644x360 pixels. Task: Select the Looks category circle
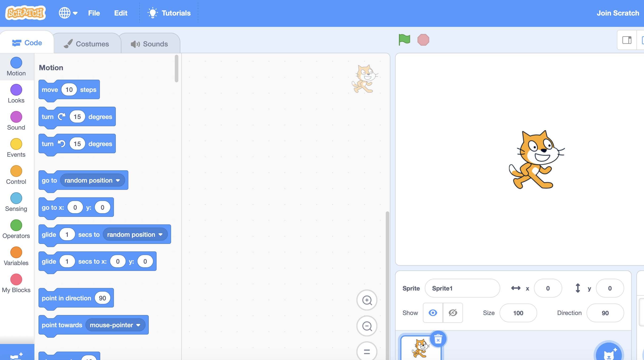tap(16, 90)
